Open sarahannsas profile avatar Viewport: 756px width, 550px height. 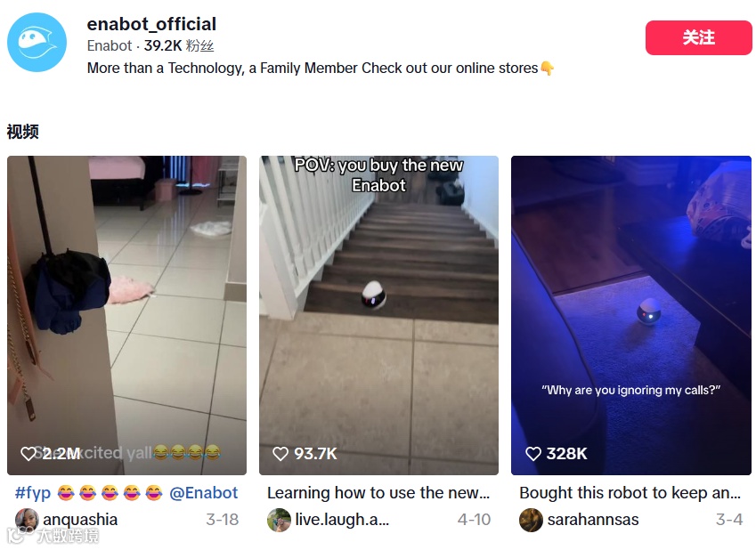tap(531, 520)
